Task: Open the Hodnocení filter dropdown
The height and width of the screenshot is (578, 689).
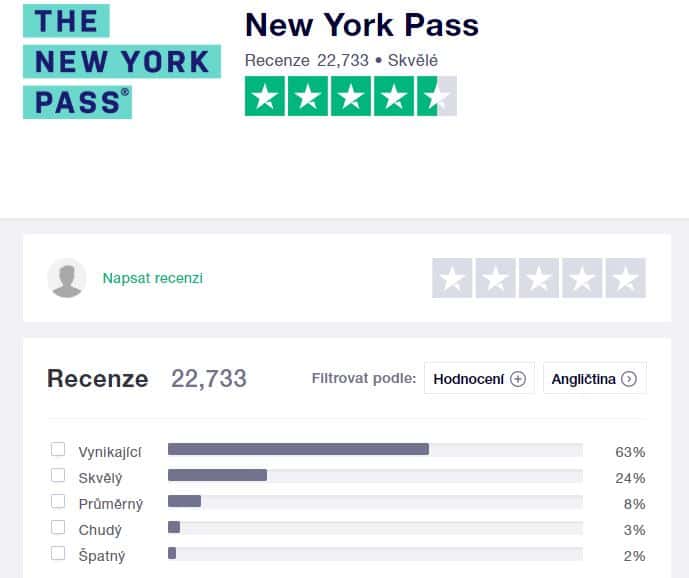Action: point(479,378)
